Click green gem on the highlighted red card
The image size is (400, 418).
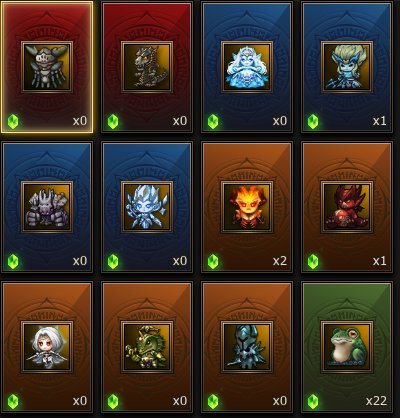point(13,122)
